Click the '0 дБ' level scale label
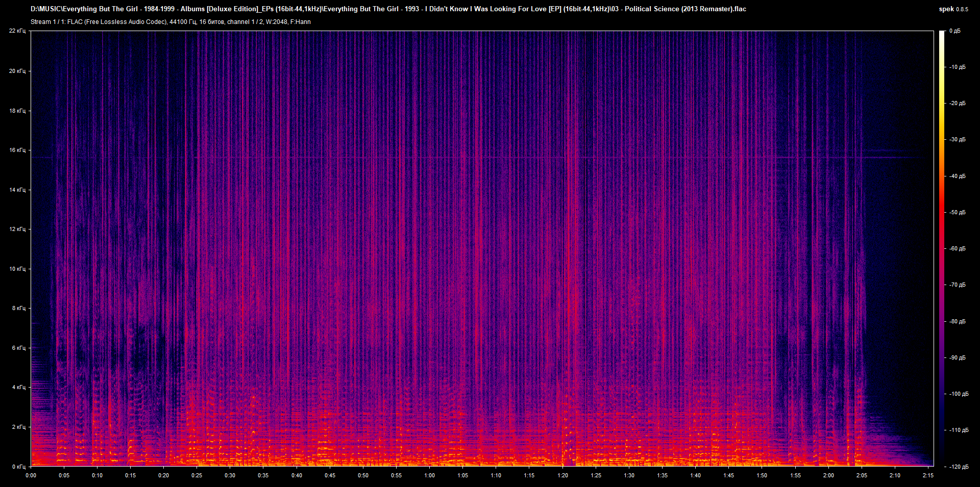Screen dimensions: 980x487 tap(955, 31)
